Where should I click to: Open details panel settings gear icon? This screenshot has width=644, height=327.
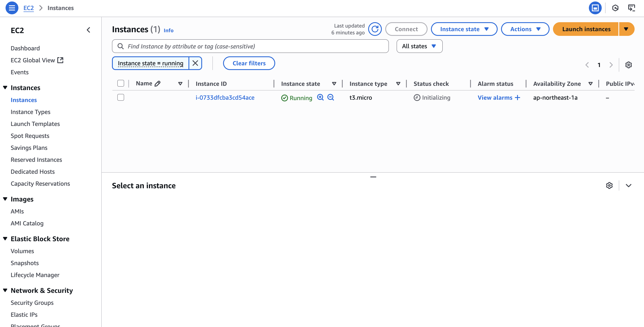pyautogui.click(x=609, y=186)
